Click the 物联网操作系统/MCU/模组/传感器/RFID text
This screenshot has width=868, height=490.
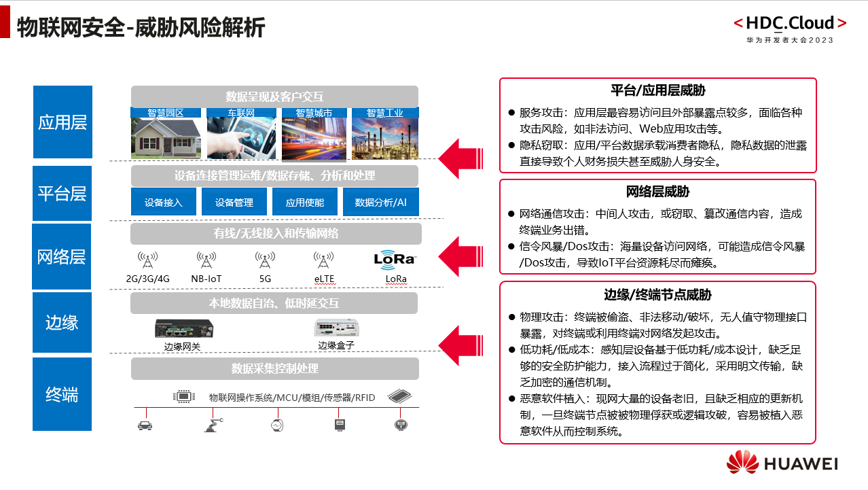click(x=291, y=397)
